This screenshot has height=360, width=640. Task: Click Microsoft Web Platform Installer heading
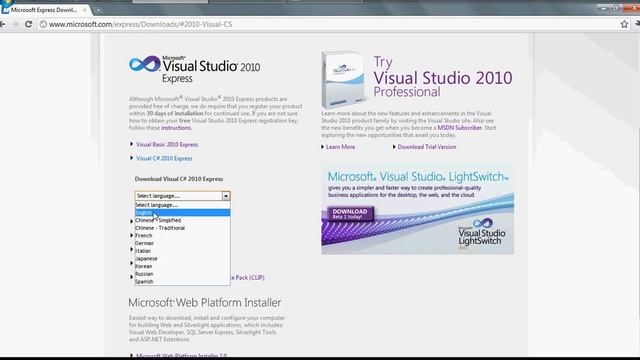point(204,303)
